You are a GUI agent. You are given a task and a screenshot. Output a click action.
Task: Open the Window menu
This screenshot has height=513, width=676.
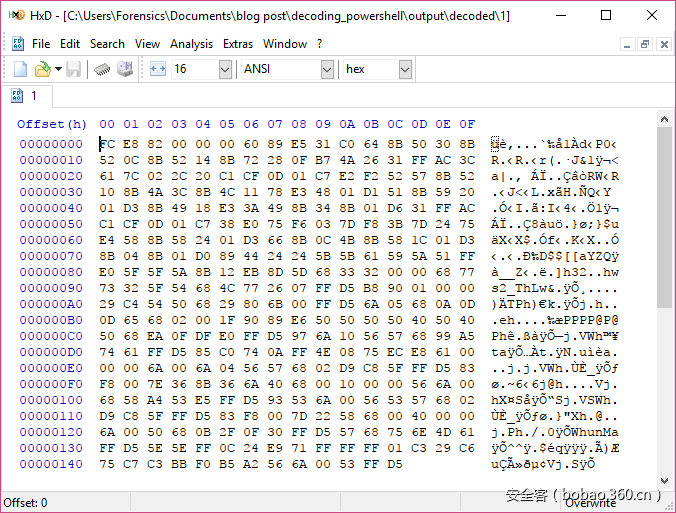click(285, 44)
